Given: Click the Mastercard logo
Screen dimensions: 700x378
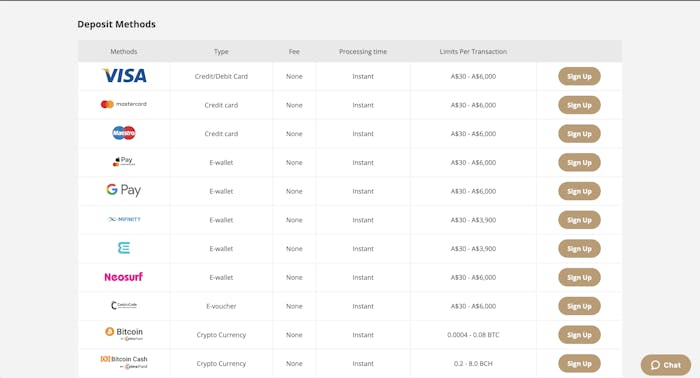Looking at the screenshot, I should click(x=124, y=104).
